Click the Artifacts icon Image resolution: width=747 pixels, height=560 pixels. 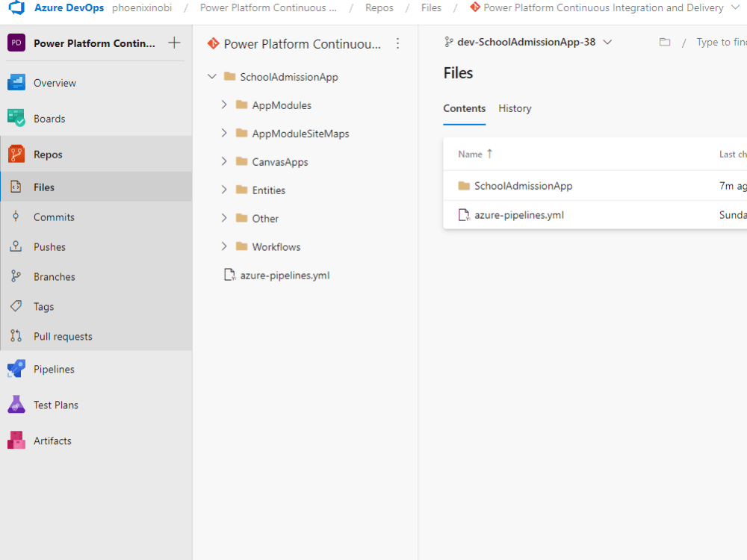point(15,441)
